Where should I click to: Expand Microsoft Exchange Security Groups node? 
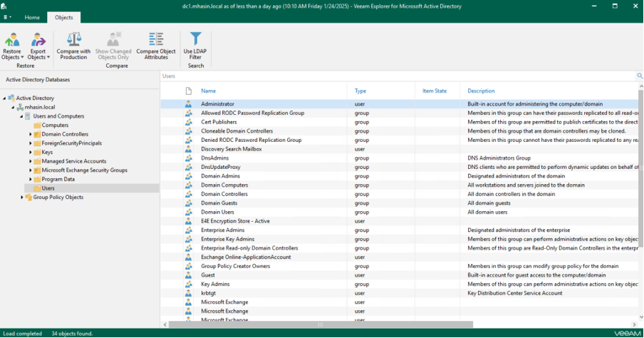point(31,170)
